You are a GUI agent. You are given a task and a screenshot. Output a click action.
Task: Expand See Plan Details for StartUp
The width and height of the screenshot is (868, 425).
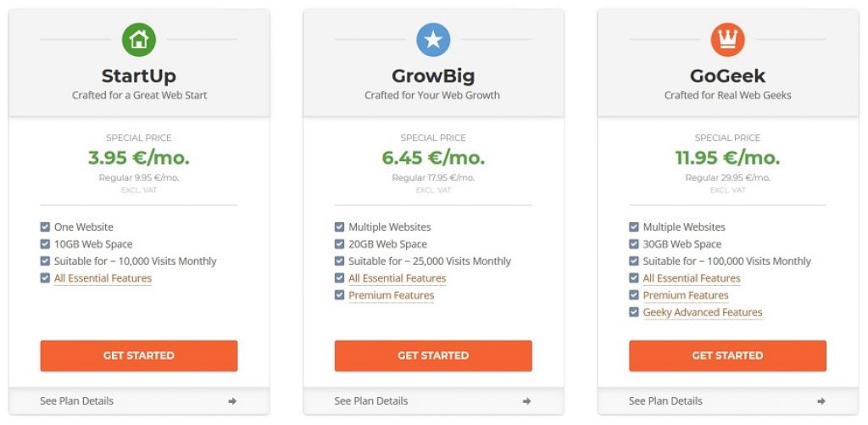click(x=139, y=400)
